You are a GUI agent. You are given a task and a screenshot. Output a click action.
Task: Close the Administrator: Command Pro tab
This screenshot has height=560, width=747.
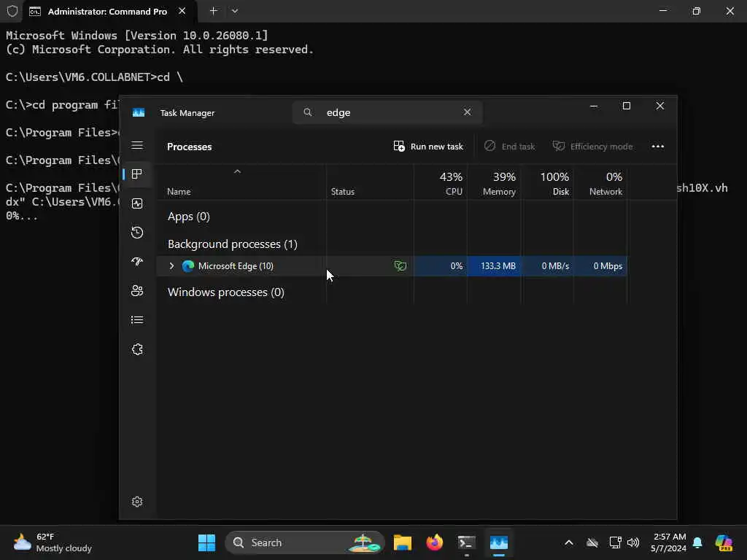pyautogui.click(x=182, y=11)
